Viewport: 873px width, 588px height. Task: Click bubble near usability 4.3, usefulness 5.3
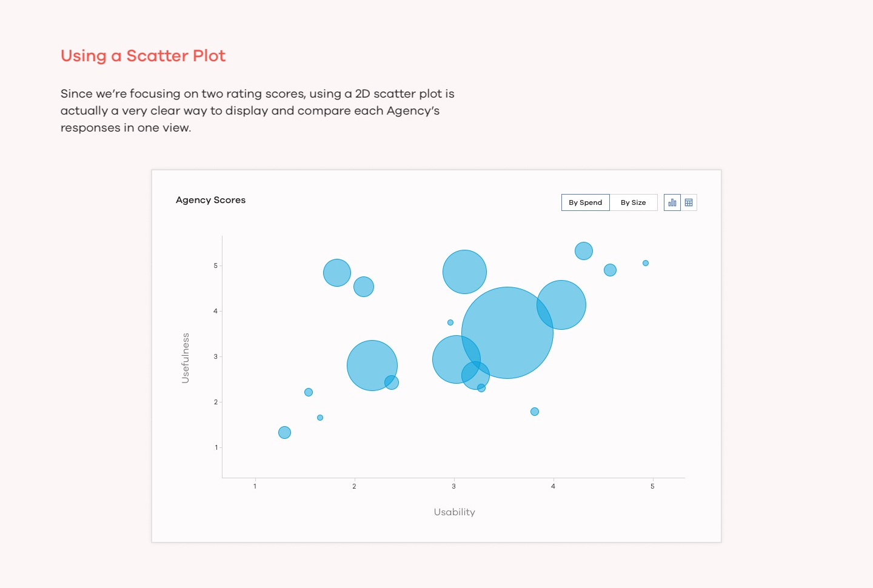click(584, 251)
